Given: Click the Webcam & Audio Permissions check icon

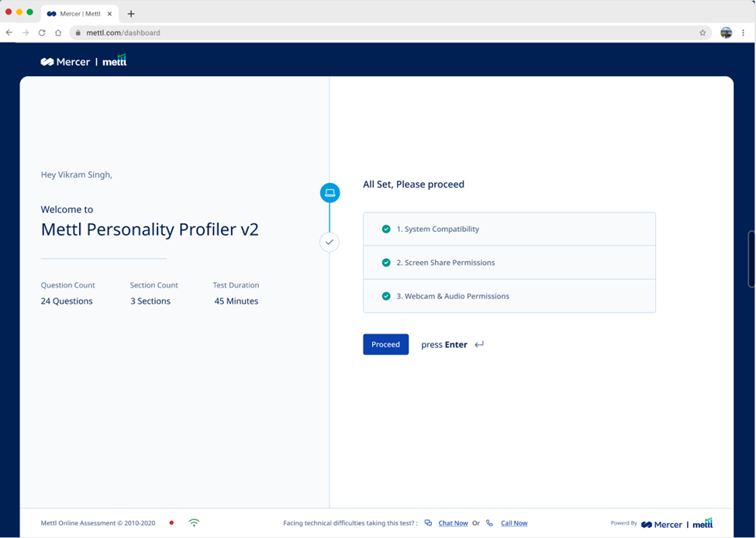Looking at the screenshot, I should click(386, 296).
